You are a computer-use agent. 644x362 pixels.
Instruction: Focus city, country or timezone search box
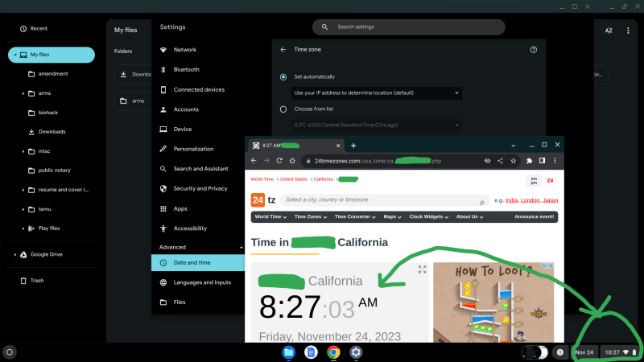pyautogui.click(x=385, y=200)
